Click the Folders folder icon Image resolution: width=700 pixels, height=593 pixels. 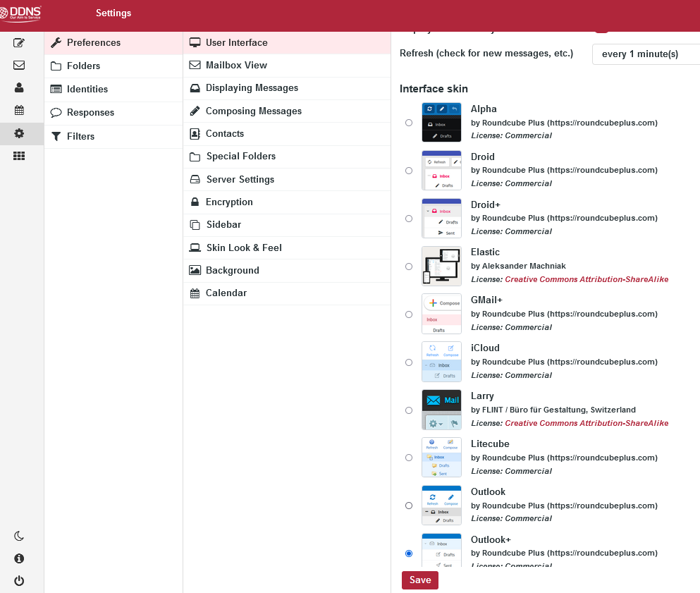(56, 66)
